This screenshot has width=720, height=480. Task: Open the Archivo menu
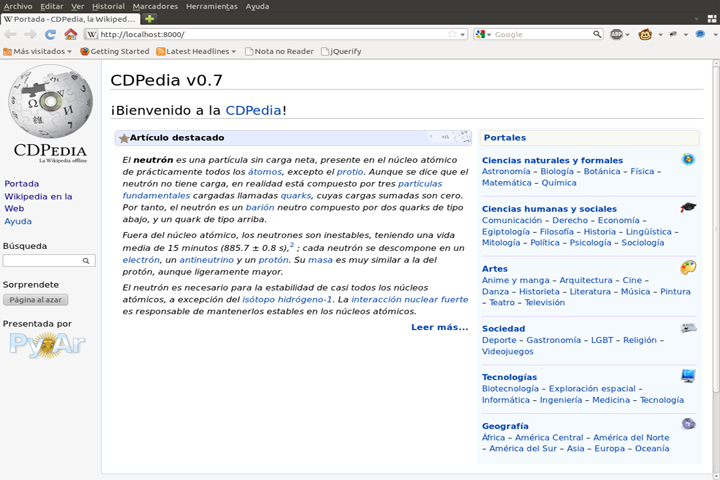(x=18, y=6)
